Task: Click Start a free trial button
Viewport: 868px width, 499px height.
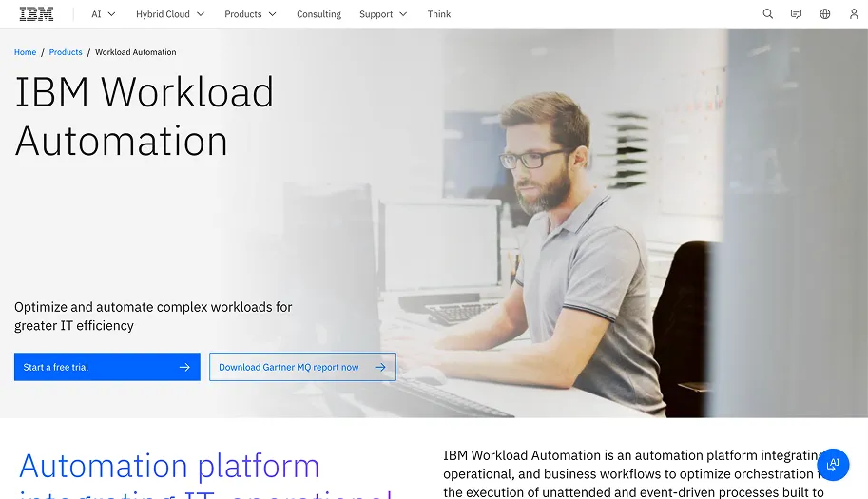Action: tap(107, 367)
